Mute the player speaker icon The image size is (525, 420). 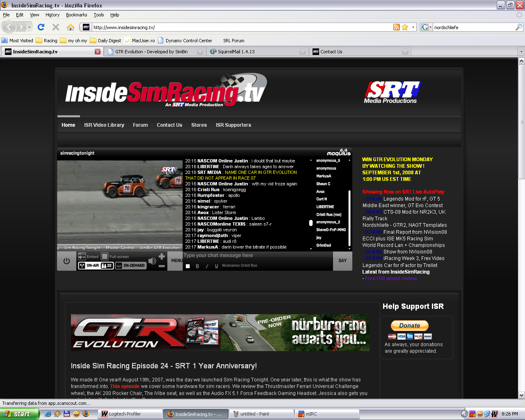(x=152, y=261)
